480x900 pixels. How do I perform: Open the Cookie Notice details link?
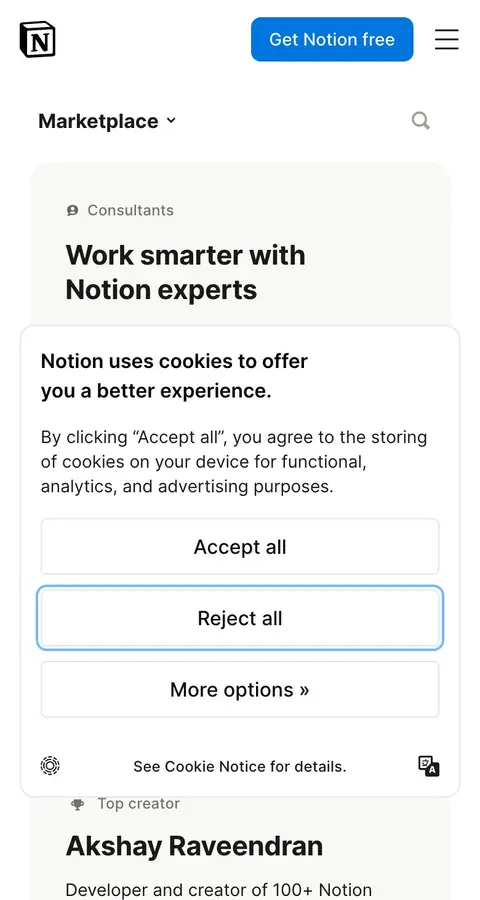pyautogui.click(x=240, y=766)
